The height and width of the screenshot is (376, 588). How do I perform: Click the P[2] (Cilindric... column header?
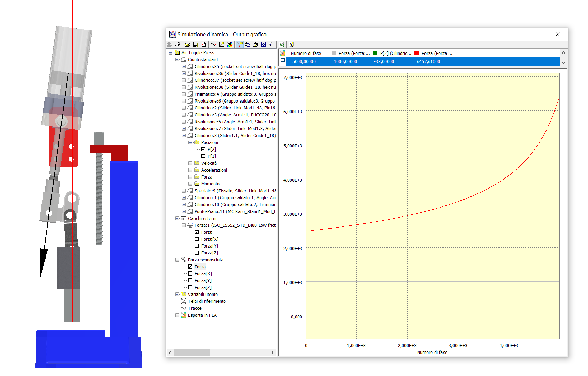392,53
